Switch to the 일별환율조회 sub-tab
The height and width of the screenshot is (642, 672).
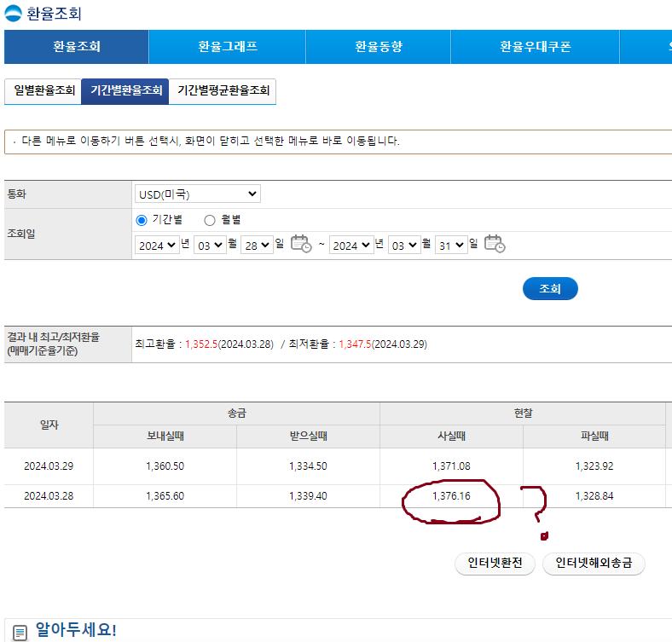[x=43, y=90]
